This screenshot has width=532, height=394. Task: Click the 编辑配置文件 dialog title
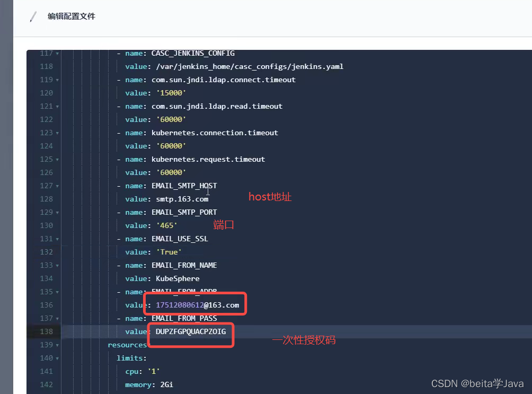pyautogui.click(x=72, y=16)
